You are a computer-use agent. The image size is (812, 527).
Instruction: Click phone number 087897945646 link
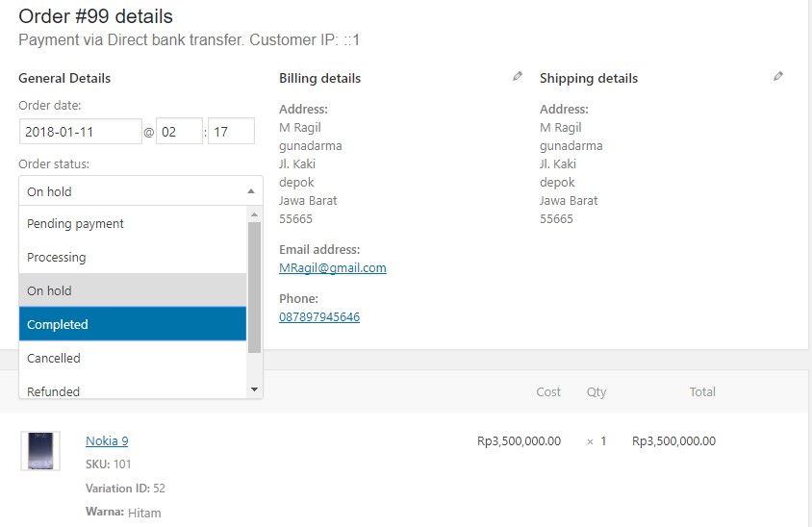[319, 317]
